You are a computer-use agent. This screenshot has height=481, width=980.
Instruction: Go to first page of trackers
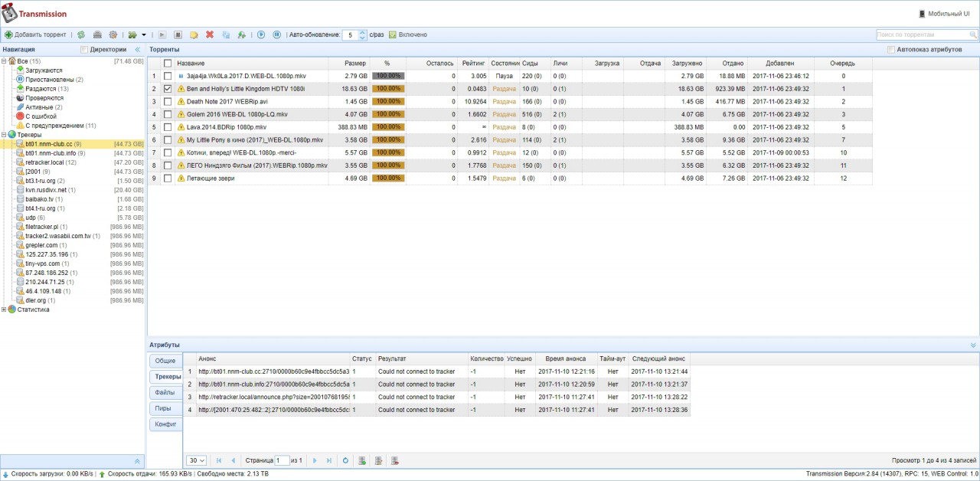click(220, 460)
